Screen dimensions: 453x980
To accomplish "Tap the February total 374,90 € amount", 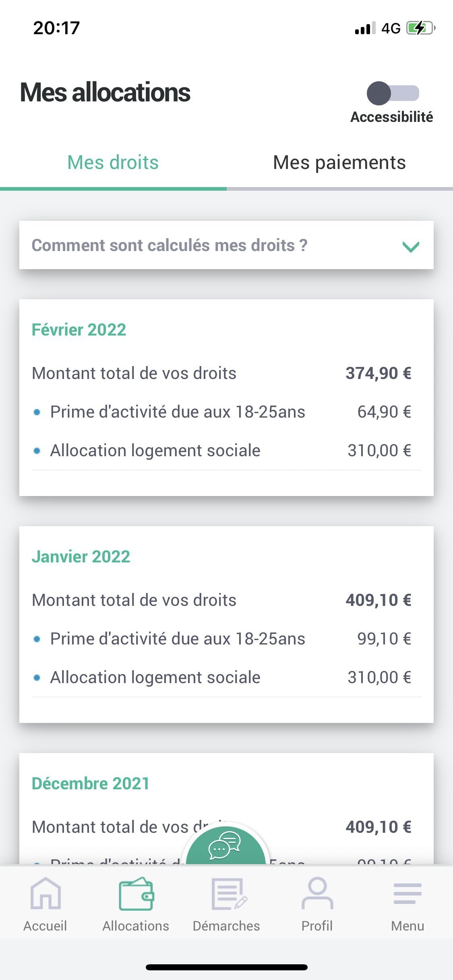I will coord(378,373).
